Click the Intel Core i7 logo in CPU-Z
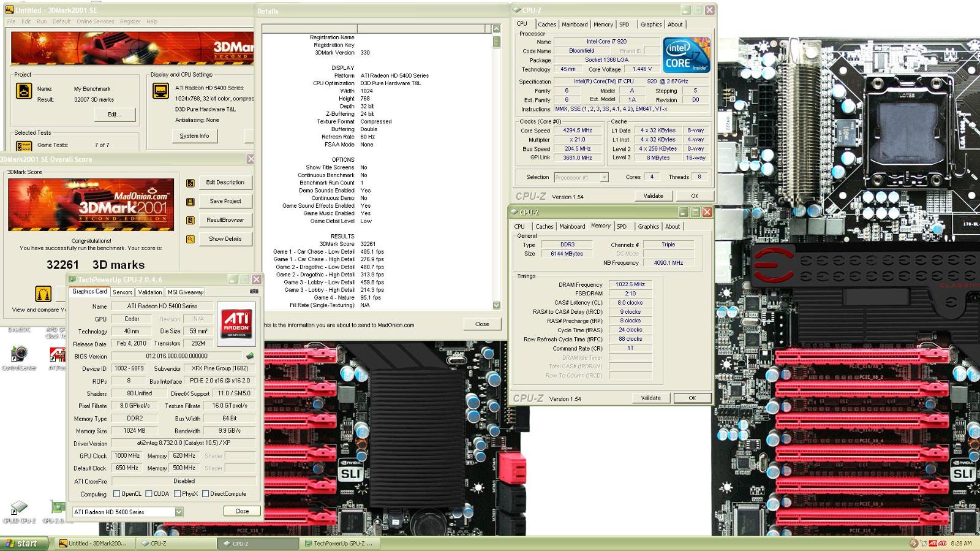 tap(686, 55)
